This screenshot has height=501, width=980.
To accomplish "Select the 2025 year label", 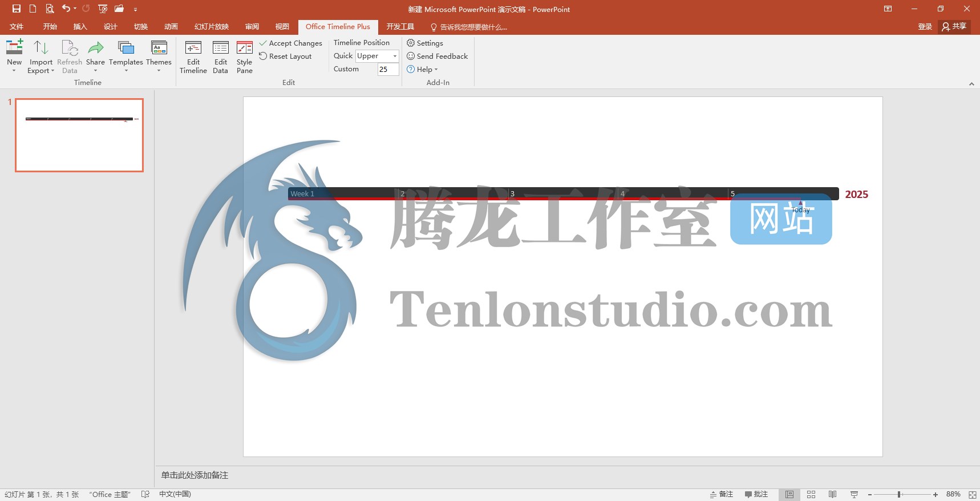I will tap(856, 195).
